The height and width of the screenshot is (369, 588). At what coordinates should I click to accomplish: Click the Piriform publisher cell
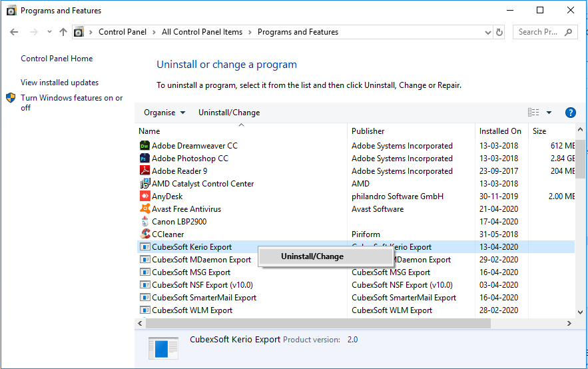pos(366,234)
